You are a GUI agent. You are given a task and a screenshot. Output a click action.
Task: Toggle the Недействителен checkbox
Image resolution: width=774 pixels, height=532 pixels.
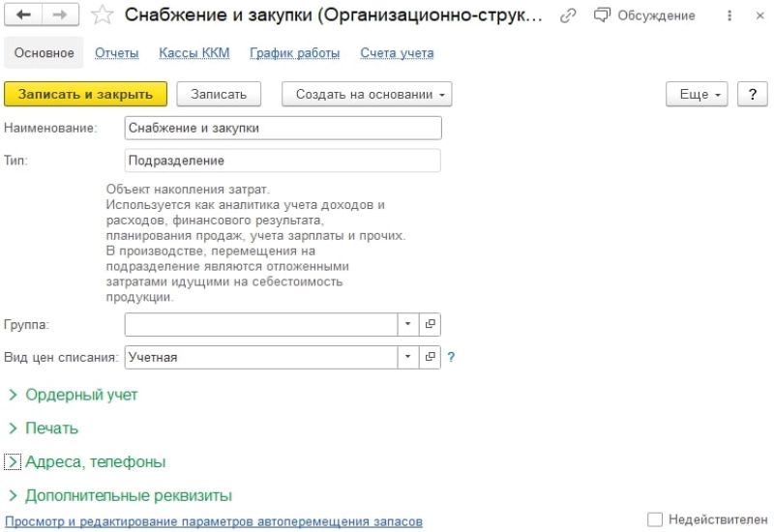[655, 519]
